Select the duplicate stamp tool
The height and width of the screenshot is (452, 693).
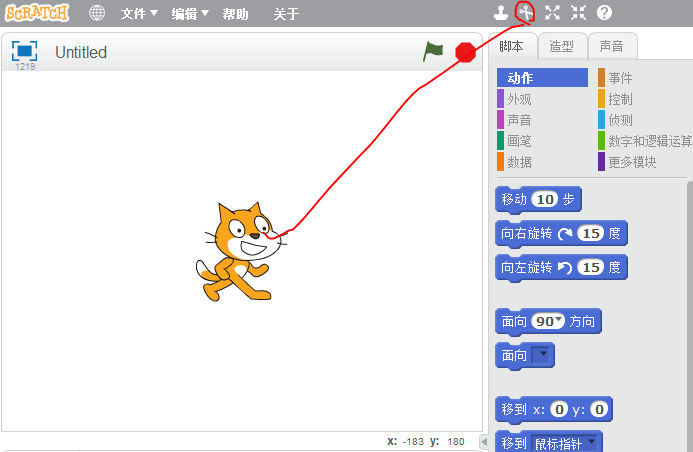point(500,13)
